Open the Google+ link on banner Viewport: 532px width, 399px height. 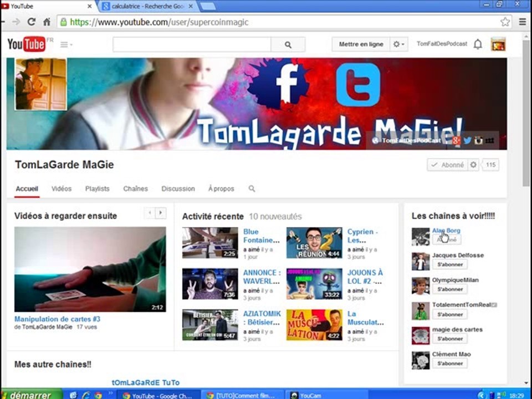456,140
